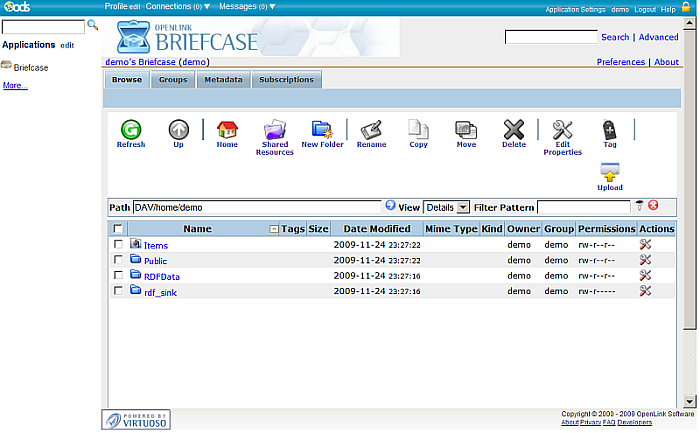Create a New Folder
700x433 pixels.
pos(322,130)
